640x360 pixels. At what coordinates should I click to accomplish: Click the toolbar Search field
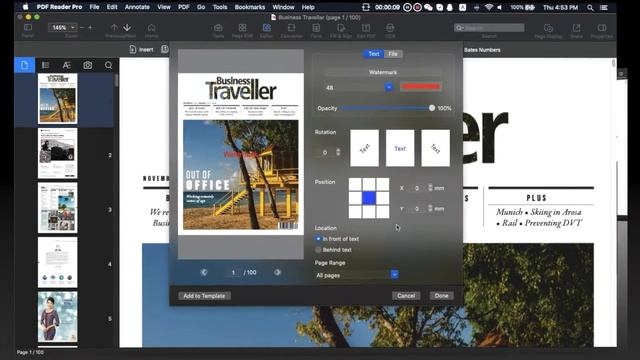point(489,28)
